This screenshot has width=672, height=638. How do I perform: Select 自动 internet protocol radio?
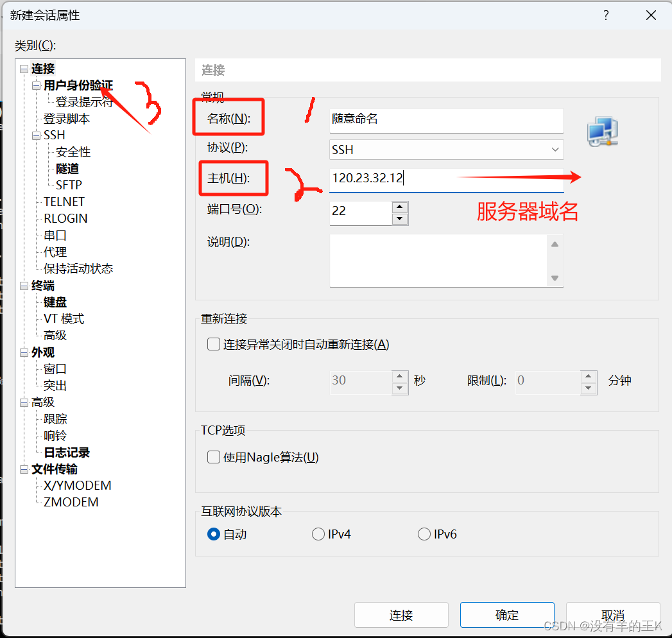pos(214,534)
